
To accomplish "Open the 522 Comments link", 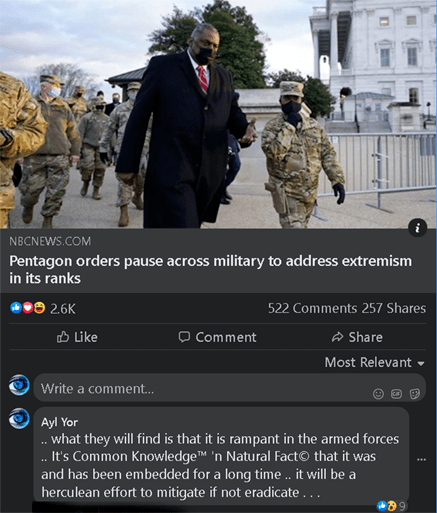I will point(312,308).
